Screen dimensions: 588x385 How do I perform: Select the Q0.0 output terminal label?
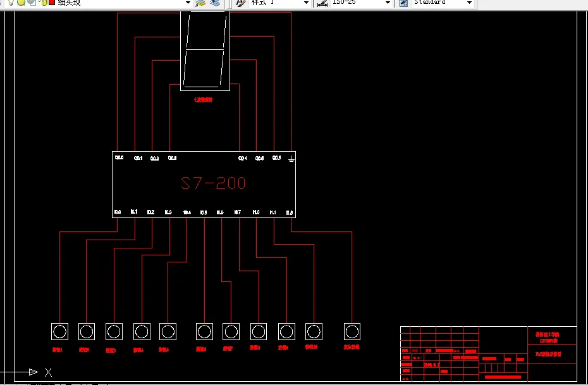[x=119, y=157]
